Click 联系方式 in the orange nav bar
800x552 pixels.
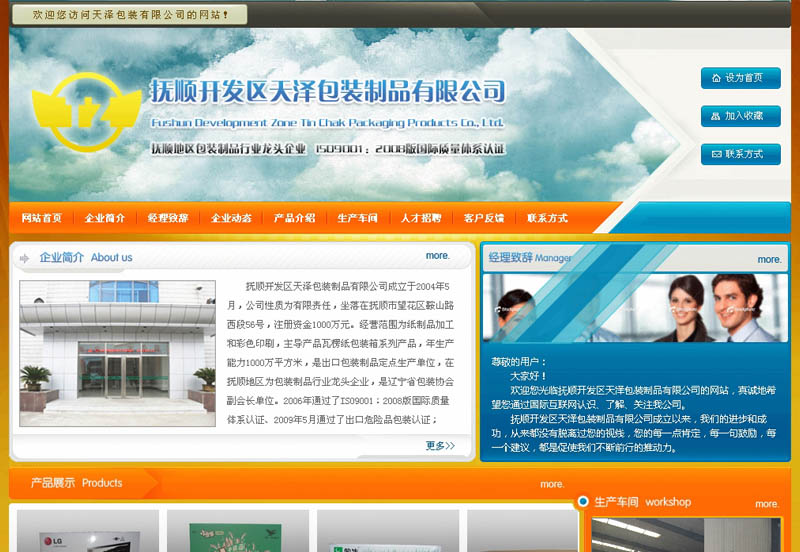coord(547,218)
